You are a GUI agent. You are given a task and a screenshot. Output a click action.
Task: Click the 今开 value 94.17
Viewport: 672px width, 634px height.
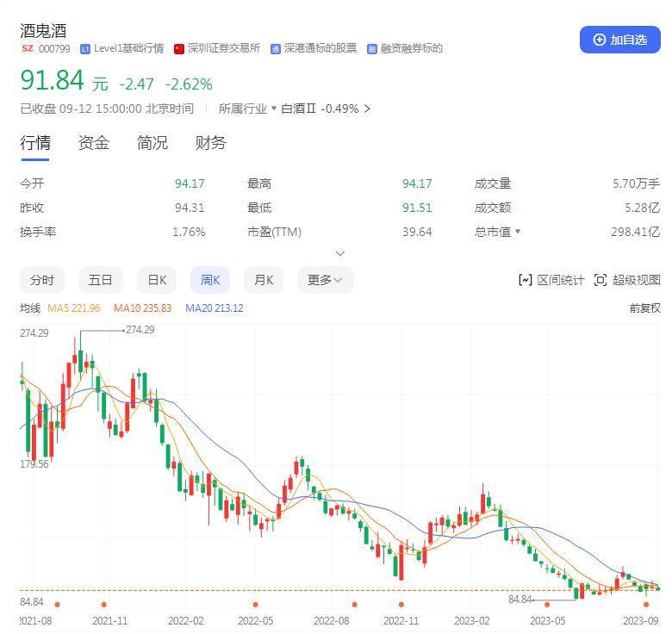190,183
